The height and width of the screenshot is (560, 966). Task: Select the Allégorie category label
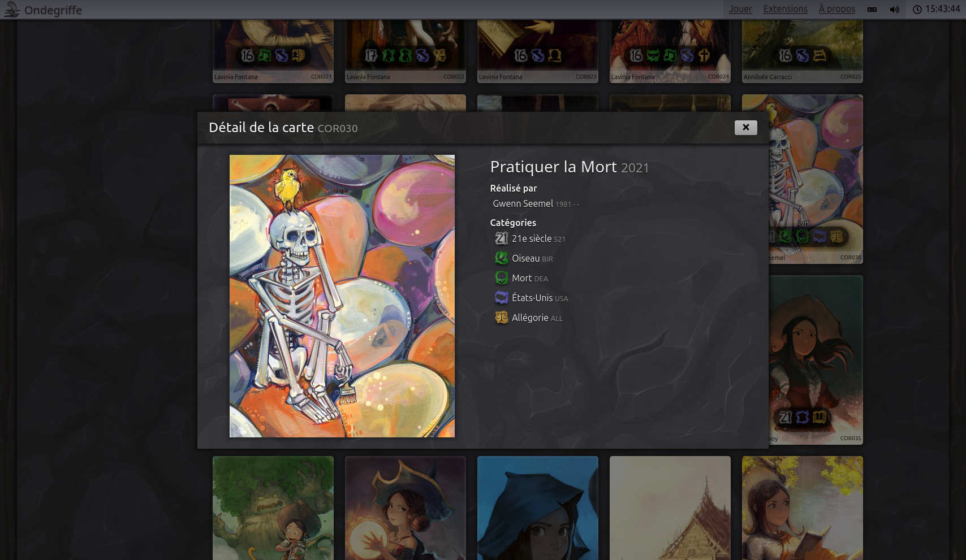tap(530, 318)
